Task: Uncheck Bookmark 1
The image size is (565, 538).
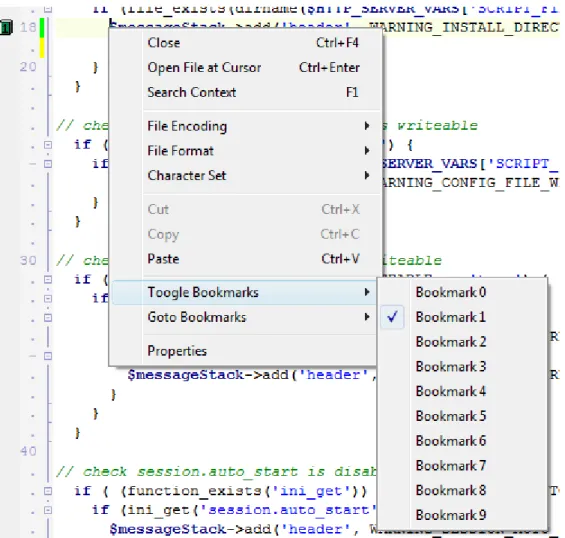Action: 463,317
